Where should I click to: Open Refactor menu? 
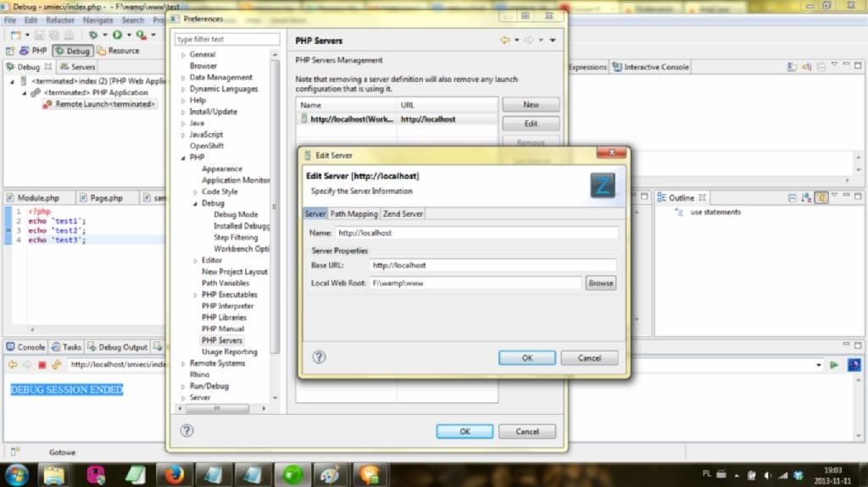60,20
